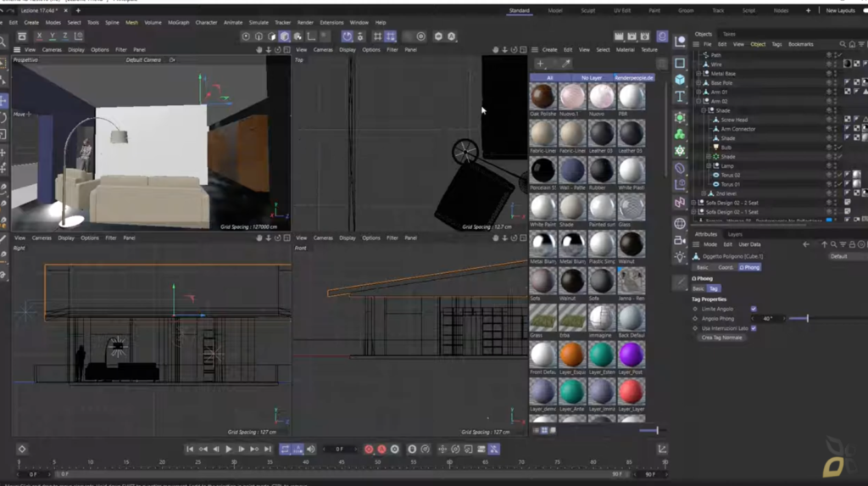Open the Render menu

point(305,23)
